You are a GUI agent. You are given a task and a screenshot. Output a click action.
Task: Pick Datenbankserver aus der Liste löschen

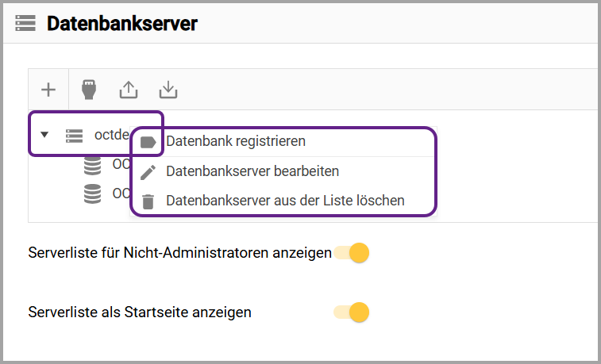[x=285, y=201]
